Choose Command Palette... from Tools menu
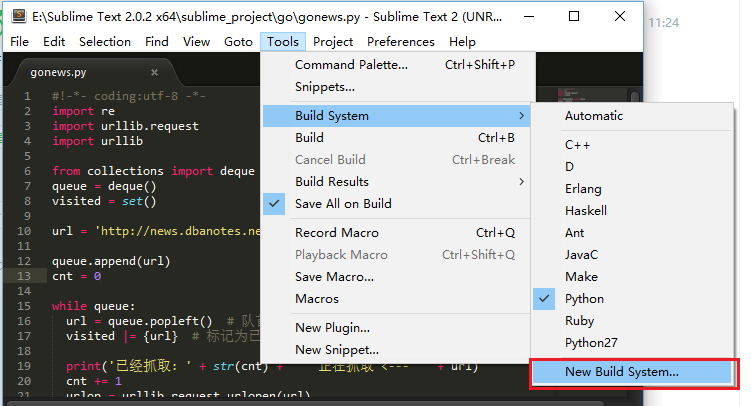This screenshot has width=751, height=406. coord(396,65)
